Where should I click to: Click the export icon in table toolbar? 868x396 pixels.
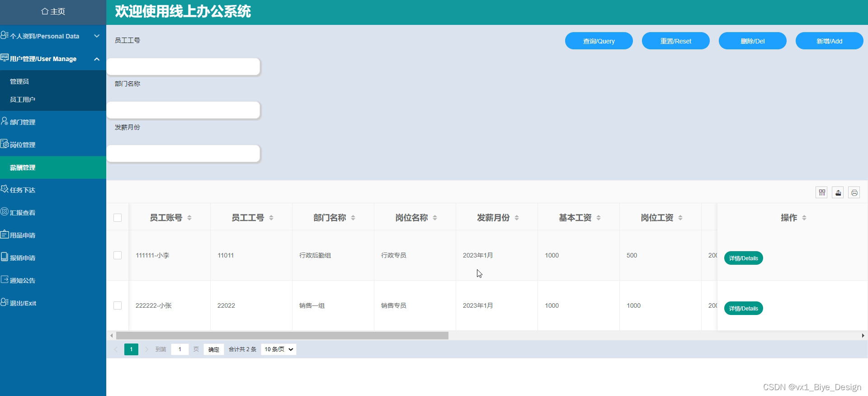pos(838,192)
